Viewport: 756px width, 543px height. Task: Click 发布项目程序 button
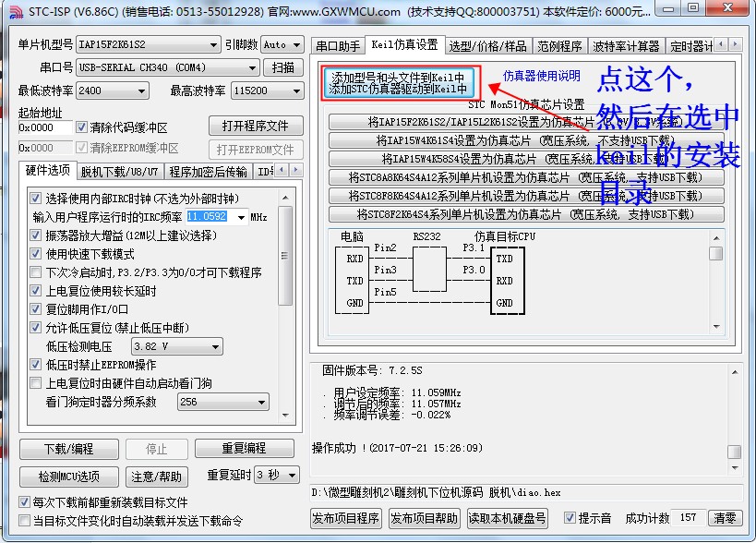346,518
